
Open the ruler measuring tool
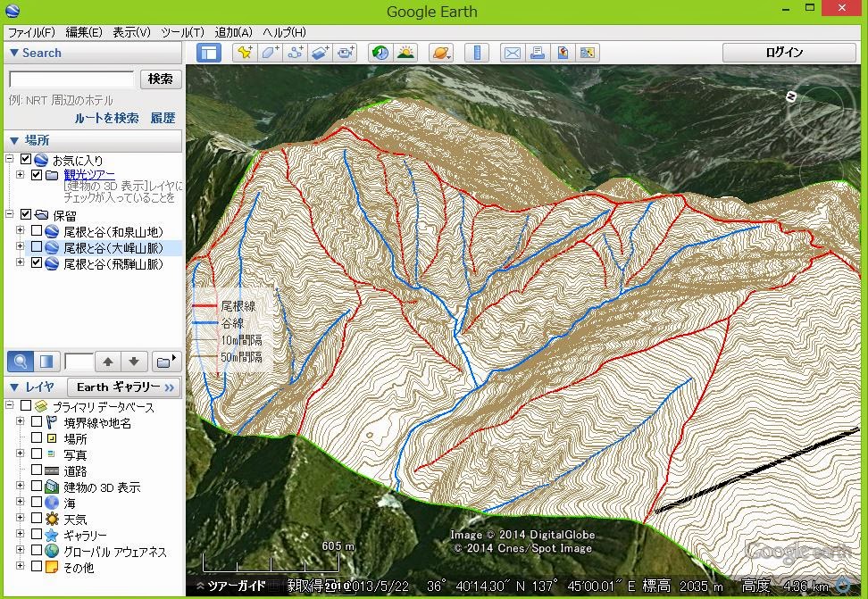coord(477,53)
